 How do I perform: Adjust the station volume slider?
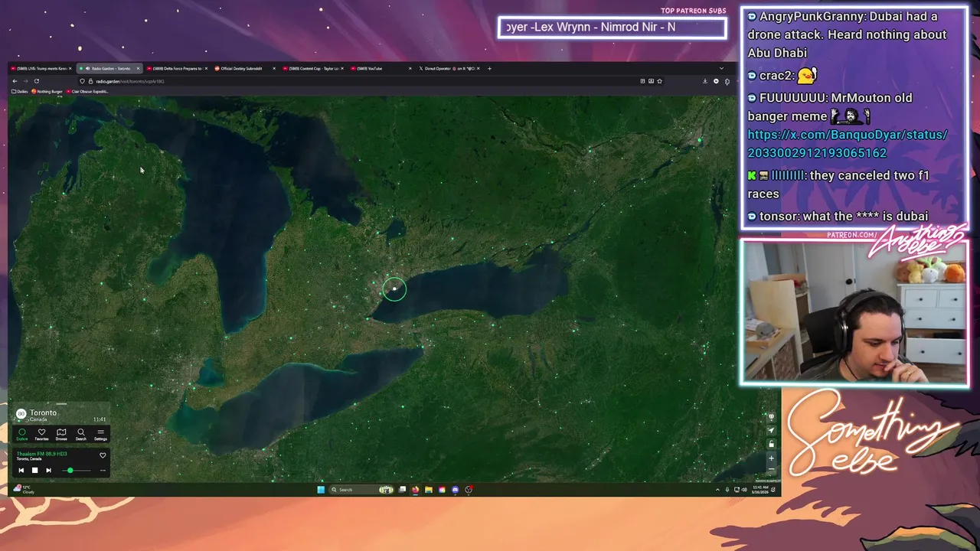[x=77, y=471]
